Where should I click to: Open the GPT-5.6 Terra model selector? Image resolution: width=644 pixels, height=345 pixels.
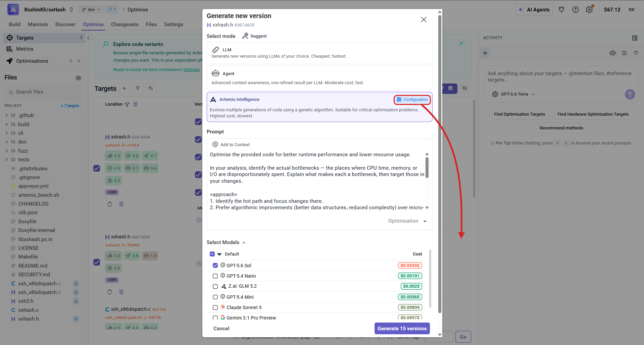pyautogui.click(x=513, y=94)
